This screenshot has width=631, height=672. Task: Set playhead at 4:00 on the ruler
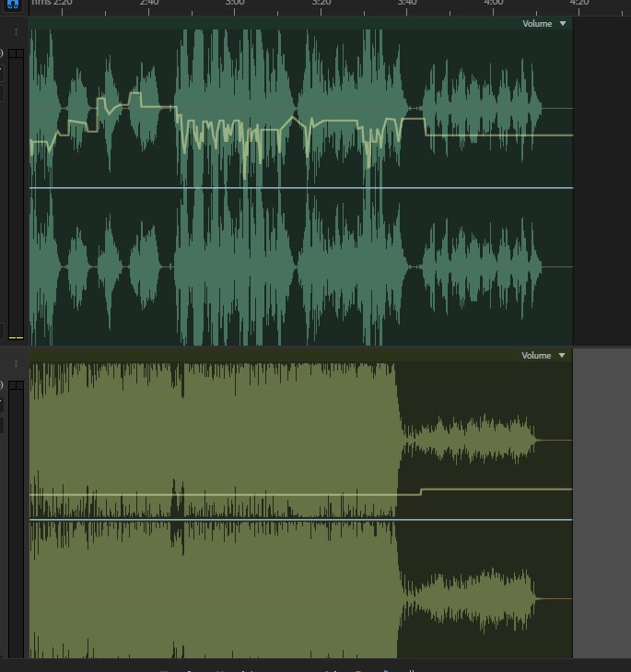tap(494, 4)
